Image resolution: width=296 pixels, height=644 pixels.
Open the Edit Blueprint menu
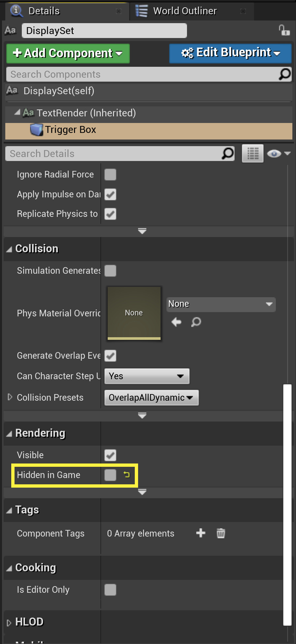click(230, 53)
